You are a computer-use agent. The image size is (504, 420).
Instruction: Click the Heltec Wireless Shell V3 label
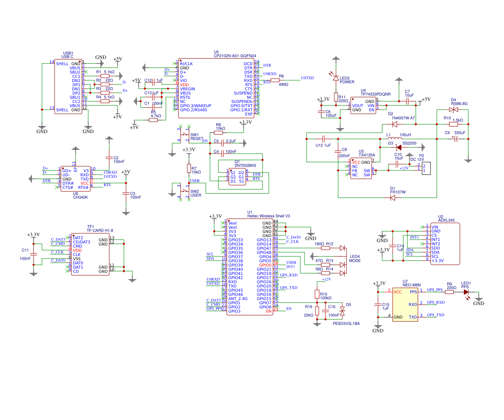coord(269,216)
